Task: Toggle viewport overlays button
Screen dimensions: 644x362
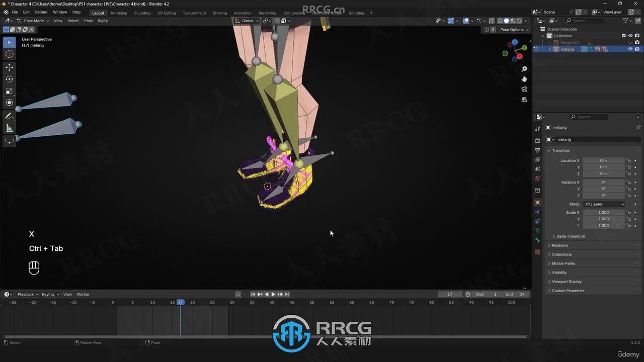Action: 466,21
